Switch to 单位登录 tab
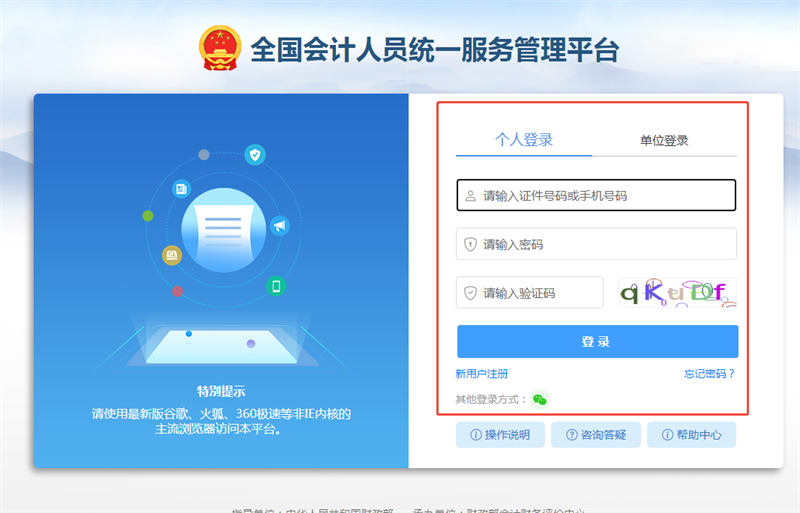The image size is (800, 513). click(x=664, y=140)
